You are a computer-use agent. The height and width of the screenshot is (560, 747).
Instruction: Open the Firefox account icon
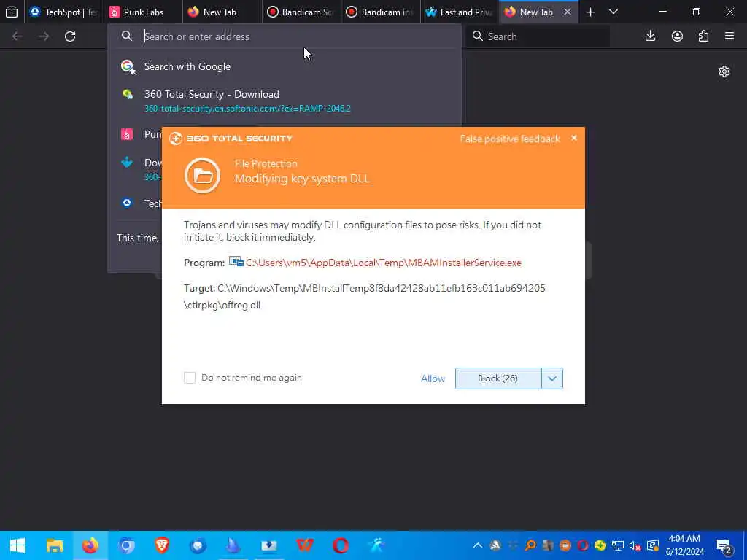677,36
